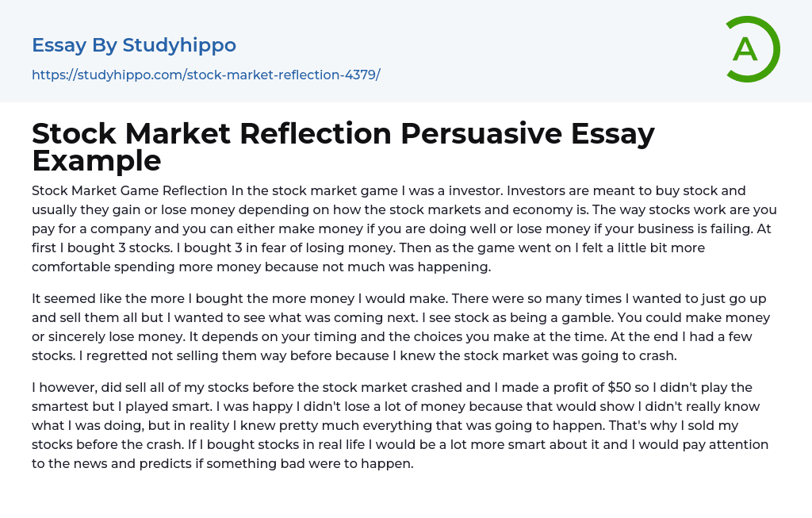Click the words "Stock Market Reflection" in the heading

pyautogui.click(x=210, y=133)
